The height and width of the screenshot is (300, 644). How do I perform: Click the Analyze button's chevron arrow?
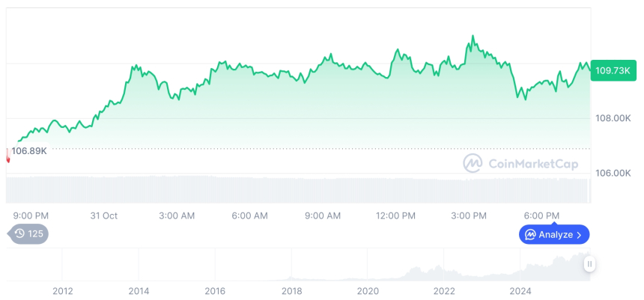579,235
